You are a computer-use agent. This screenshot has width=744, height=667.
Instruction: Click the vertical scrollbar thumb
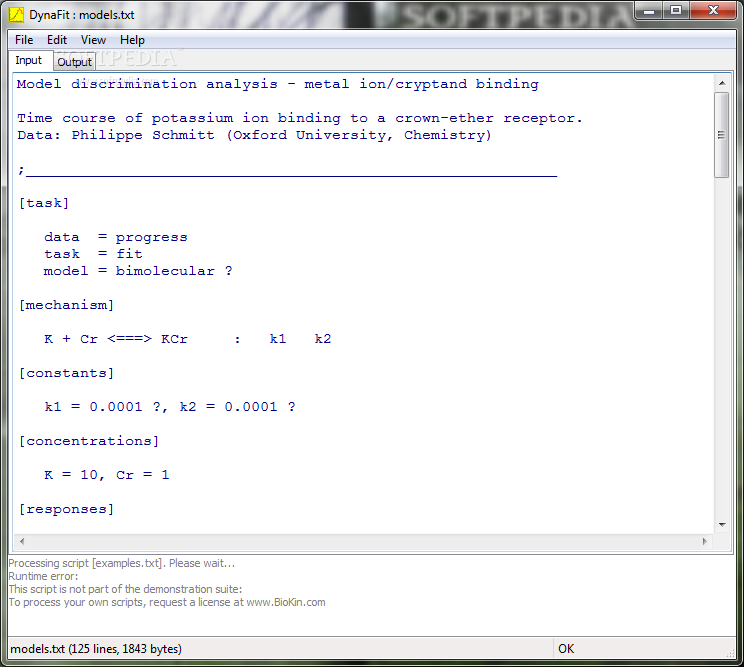click(x=722, y=135)
